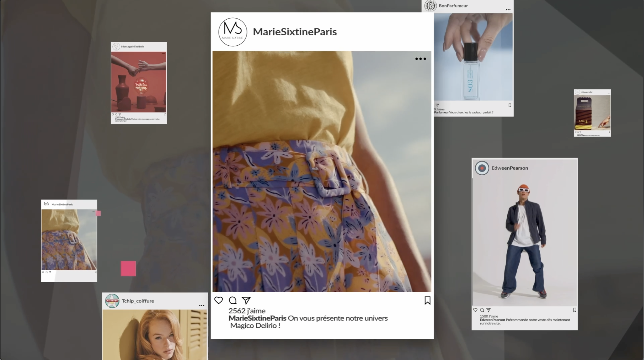The image size is (644, 360).
Task: Open the BonParfumeur username link
Action: click(453, 6)
